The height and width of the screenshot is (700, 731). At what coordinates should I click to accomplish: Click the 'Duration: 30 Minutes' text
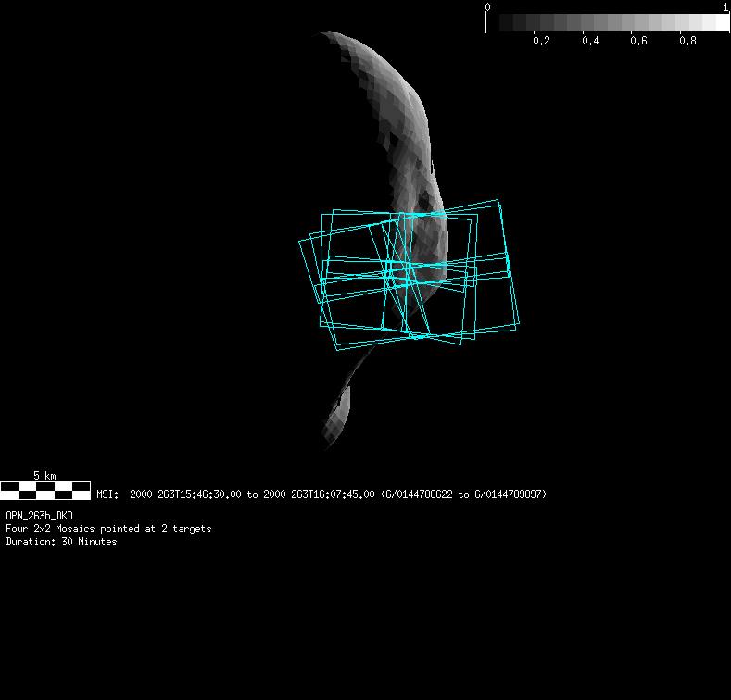coord(61,542)
